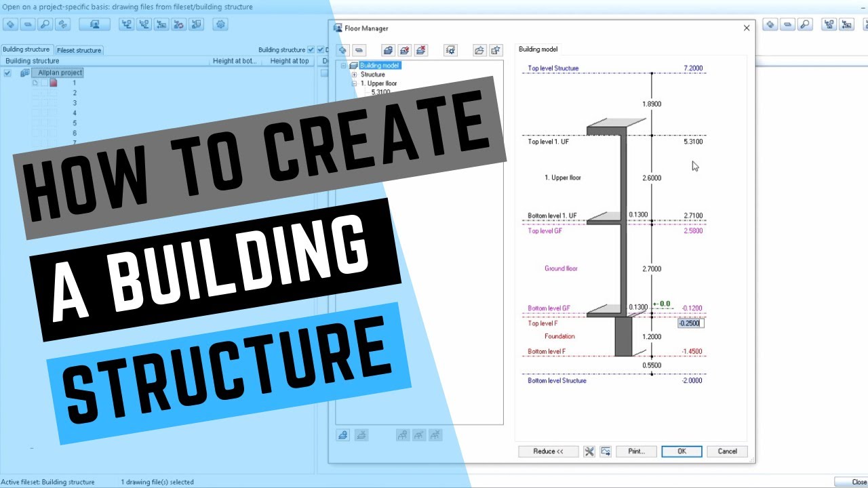Click Top level Structure value 7.2000
The image size is (868, 488).
tap(693, 68)
